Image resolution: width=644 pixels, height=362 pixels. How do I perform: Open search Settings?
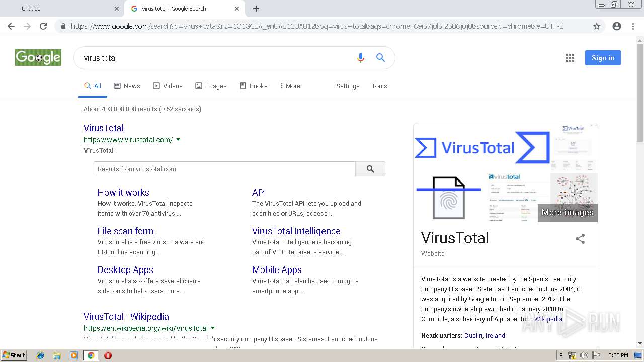point(348,86)
